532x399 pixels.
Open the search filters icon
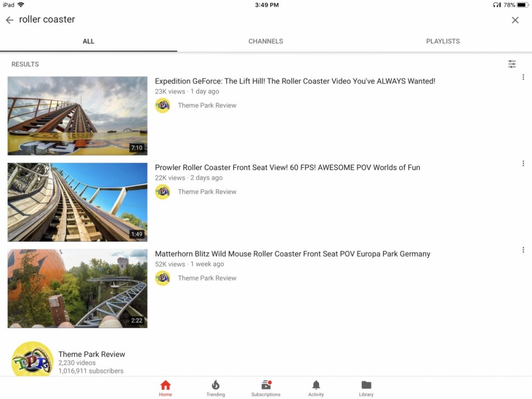pyautogui.click(x=512, y=64)
